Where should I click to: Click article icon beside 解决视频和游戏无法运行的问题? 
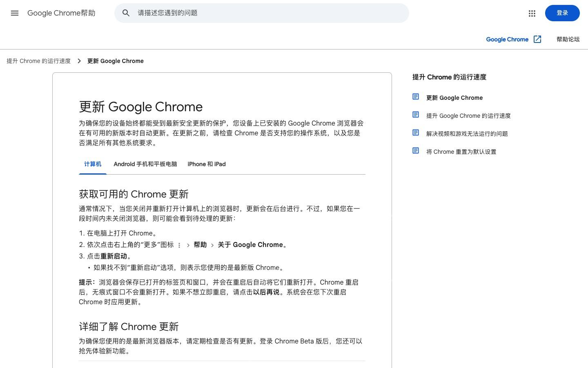(x=416, y=133)
